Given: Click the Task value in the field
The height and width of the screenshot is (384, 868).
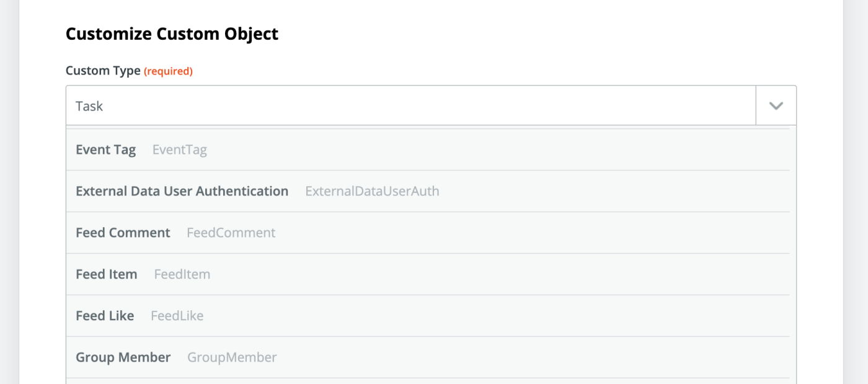Looking at the screenshot, I should 89,107.
